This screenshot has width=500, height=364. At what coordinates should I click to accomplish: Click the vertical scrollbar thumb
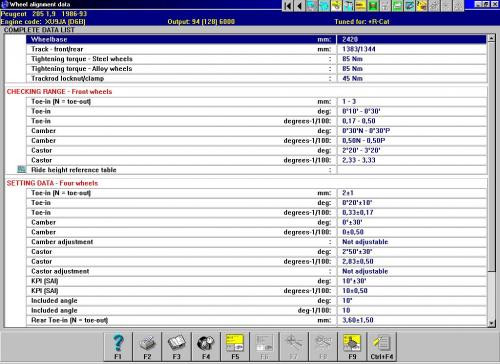(x=491, y=157)
